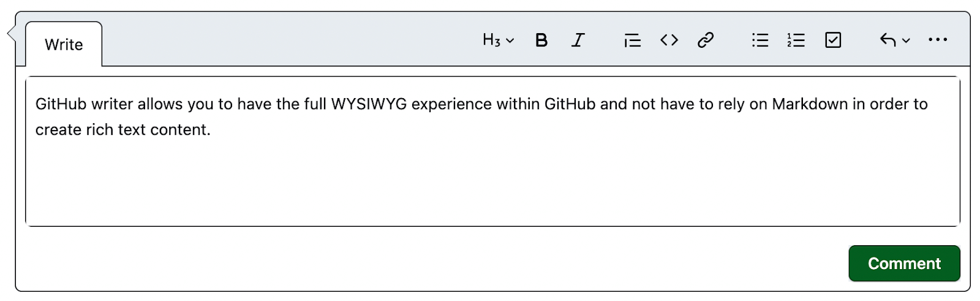Place cursor on the word WYSIWYG
Viewport: 980px width, 301px height.
coord(369,104)
